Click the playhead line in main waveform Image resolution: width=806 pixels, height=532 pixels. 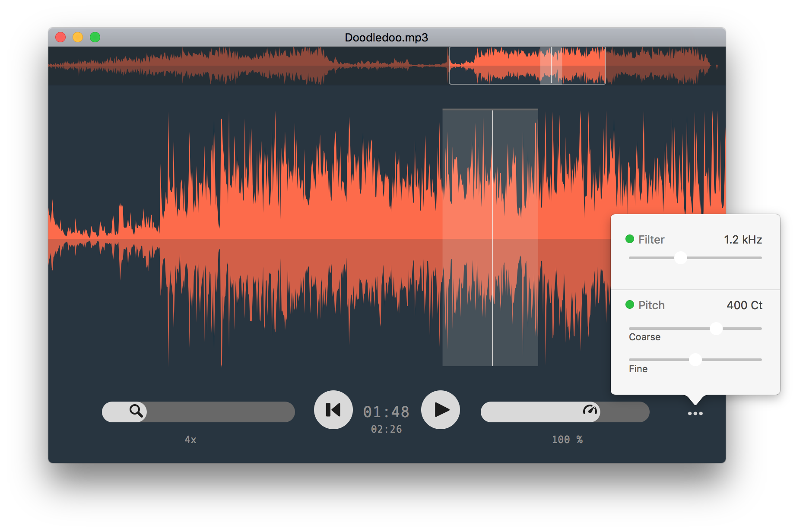coord(492,237)
